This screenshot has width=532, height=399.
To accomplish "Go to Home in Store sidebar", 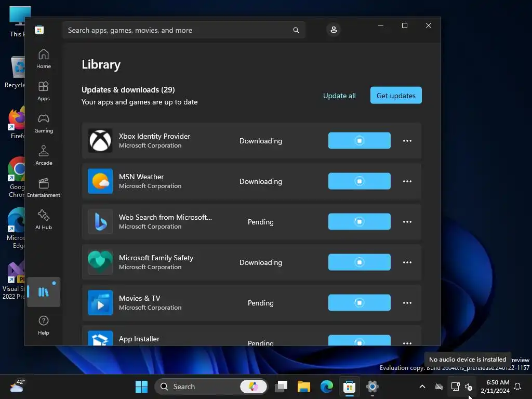I will tap(44, 59).
